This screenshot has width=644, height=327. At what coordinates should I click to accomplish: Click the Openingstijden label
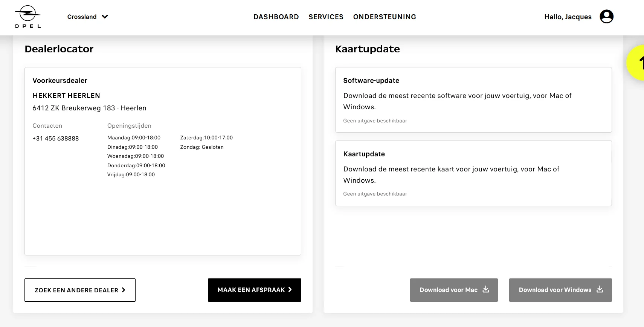pyautogui.click(x=129, y=126)
